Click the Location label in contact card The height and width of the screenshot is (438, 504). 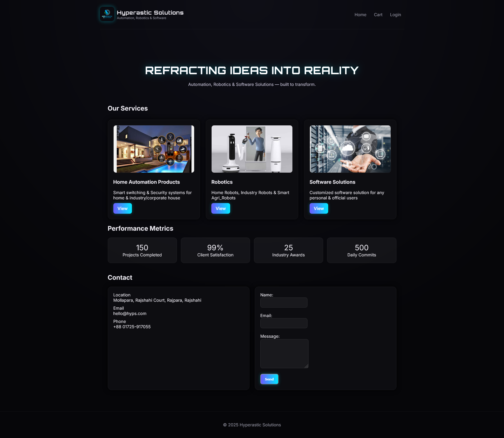pos(122,295)
